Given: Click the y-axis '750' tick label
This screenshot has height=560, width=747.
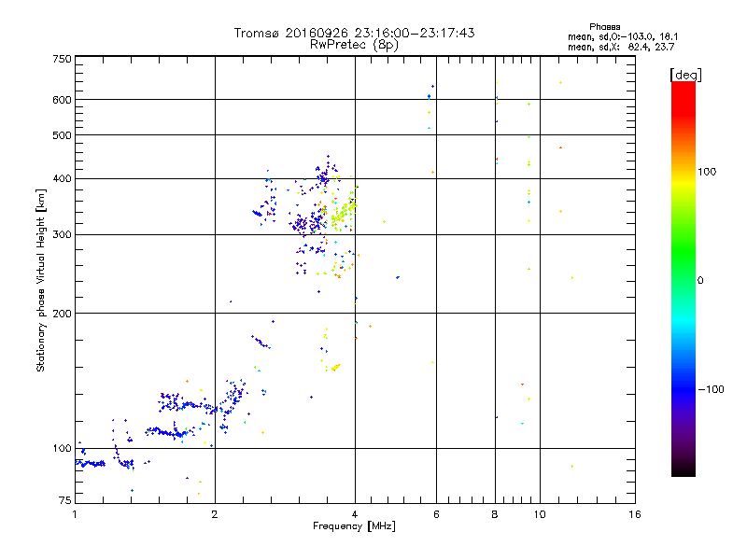Looking at the screenshot, I should (x=63, y=59).
